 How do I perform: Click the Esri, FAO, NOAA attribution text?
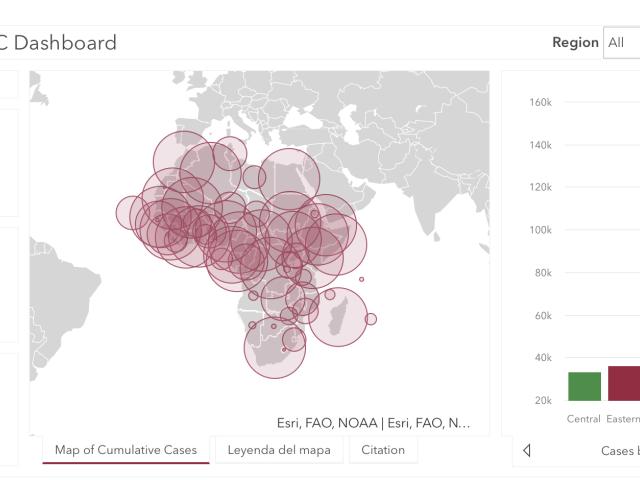tap(373, 423)
